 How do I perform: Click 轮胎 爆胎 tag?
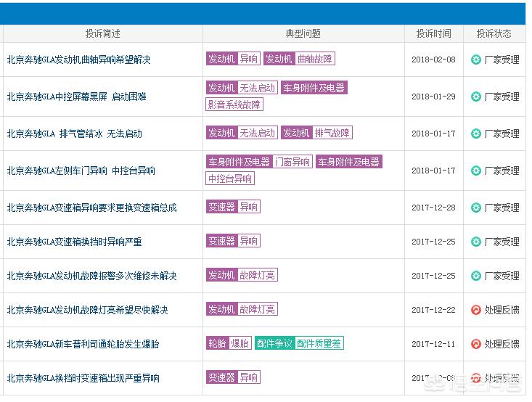(229, 343)
